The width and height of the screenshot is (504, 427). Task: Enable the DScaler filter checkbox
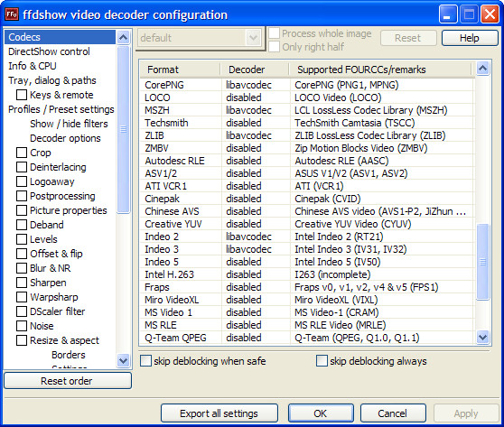(22, 311)
